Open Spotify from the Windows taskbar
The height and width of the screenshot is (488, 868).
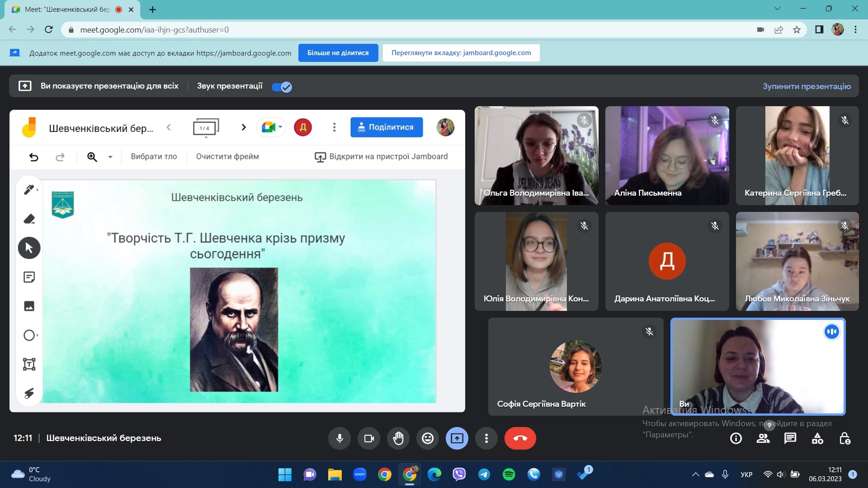click(509, 474)
